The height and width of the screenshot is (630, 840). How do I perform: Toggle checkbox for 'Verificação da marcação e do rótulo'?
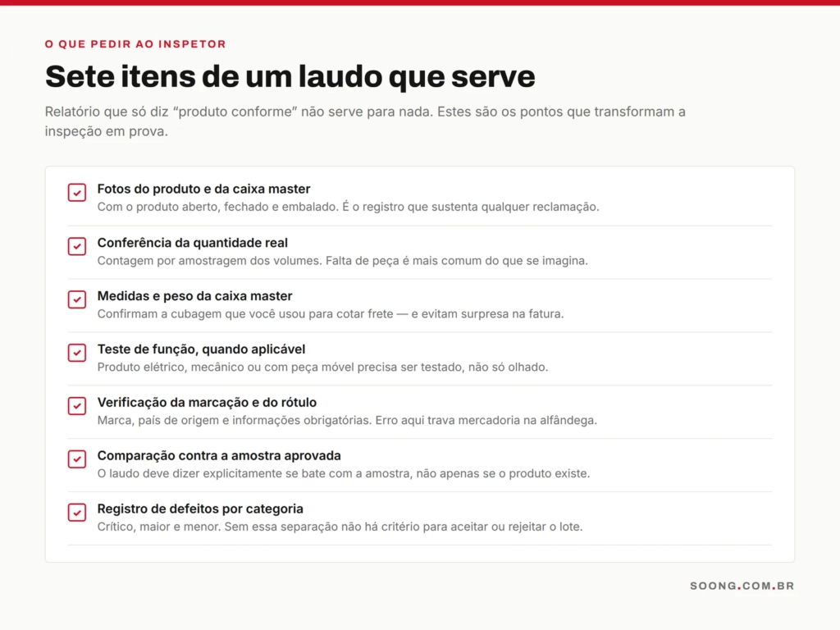(x=77, y=405)
